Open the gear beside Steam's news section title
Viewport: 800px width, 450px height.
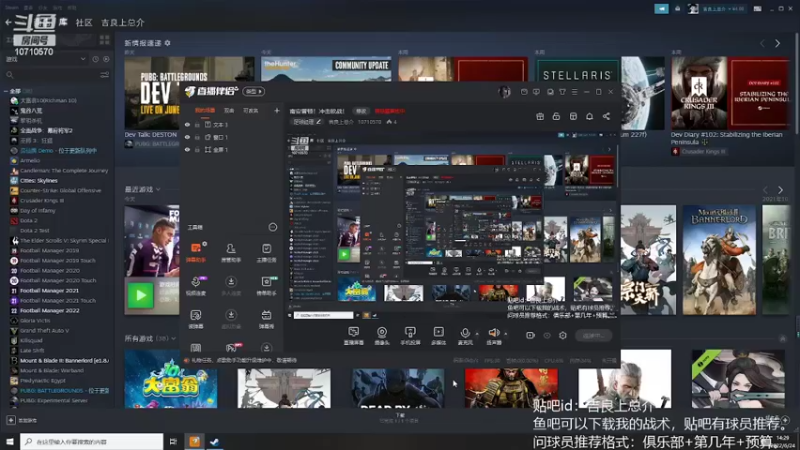pyautogui.click(x=167, y=43)
